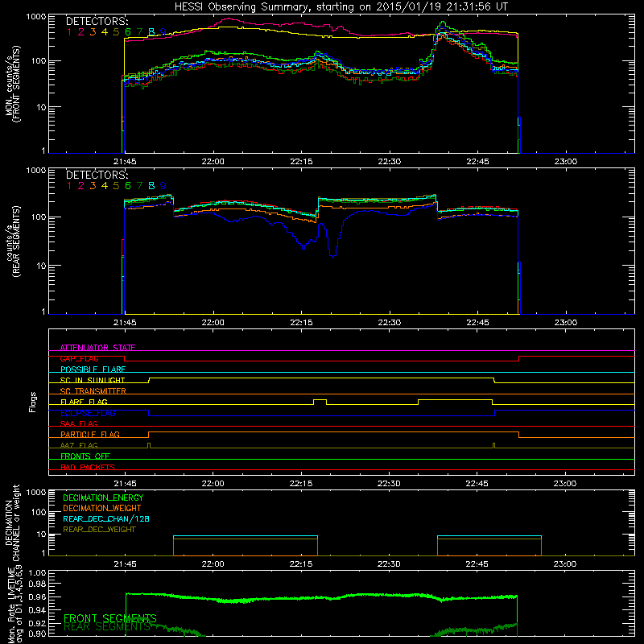Screen dimensions: 644x644
Task: Click 23:00 tick under front segments plot
Action: (566, 162)
